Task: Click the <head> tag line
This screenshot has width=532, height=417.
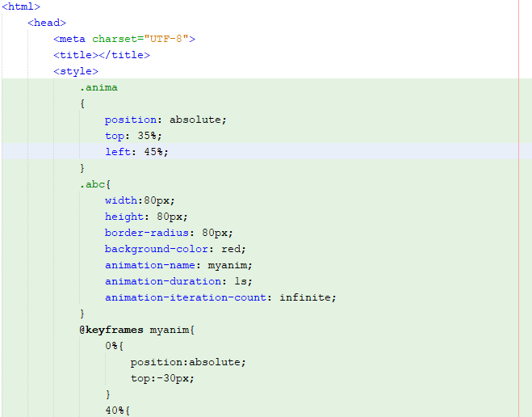Action: [47, 23]
